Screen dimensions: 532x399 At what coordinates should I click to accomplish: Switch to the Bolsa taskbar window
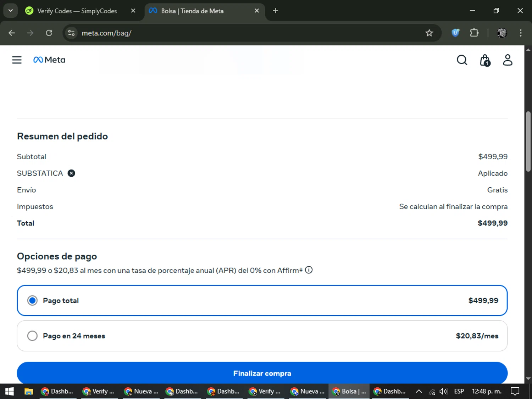pyautogui.click(x=349, y=391)
